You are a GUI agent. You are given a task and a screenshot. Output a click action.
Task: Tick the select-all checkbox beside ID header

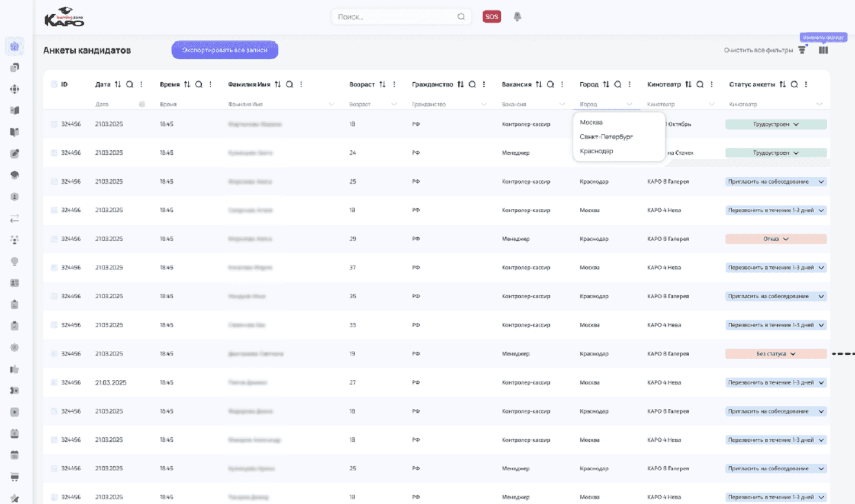point(54,85)
